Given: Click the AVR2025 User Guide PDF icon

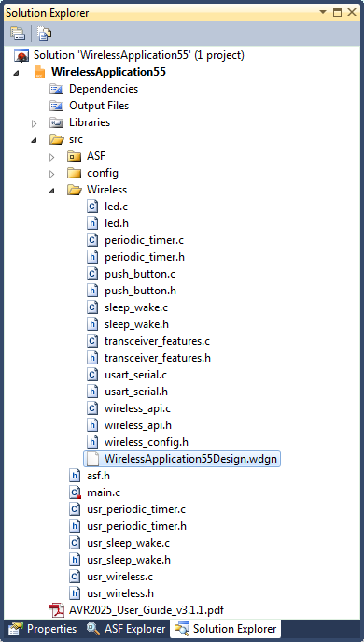Looking at the screenshot, I should (57, 610).
